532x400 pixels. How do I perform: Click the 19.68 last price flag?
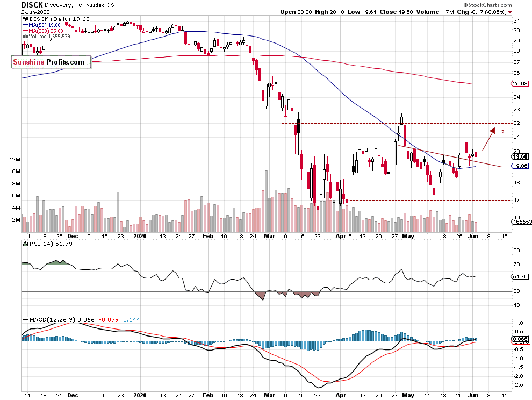click(520, 156)
